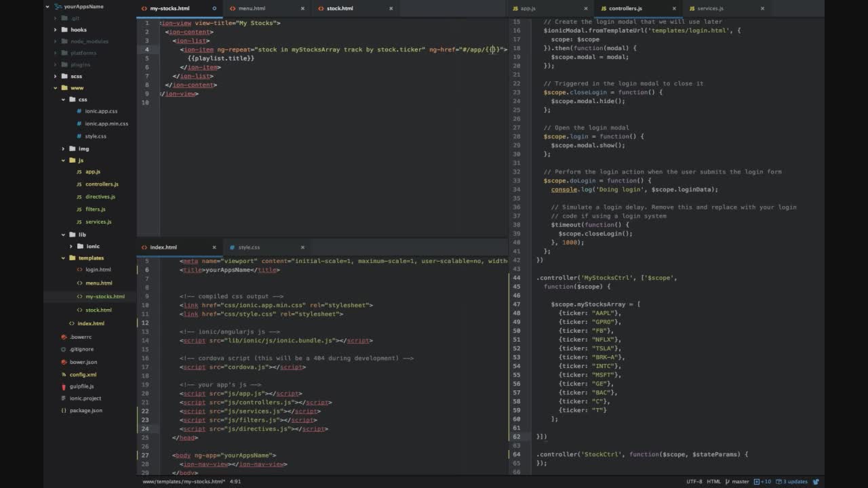Open ionic.app.css in the tree
Viewport: 868px width, 488px height.
point(101,111)
